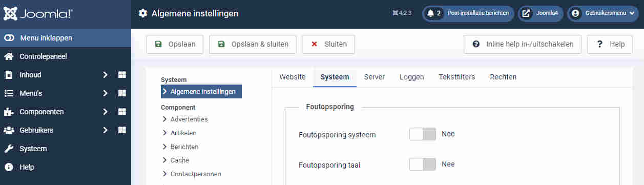Viewport: 644px width, 185px height.
Task: Click the Controlepaneel home icon
Action: coord(9,56)
